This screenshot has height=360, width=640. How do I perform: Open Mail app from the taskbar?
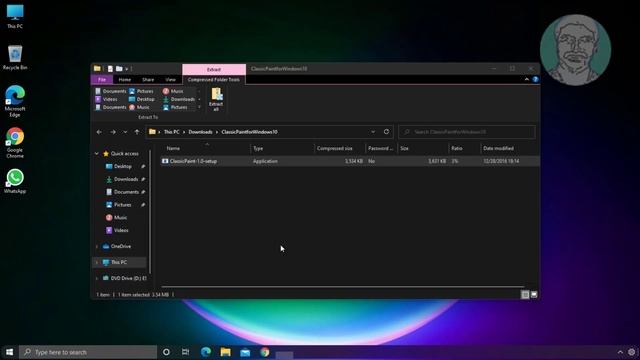pos(245,352)
